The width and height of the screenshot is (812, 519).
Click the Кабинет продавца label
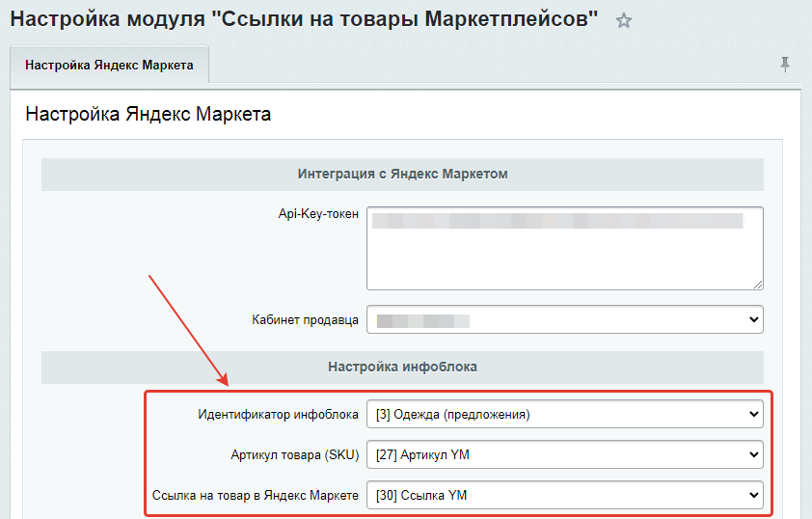click(305, 320)
